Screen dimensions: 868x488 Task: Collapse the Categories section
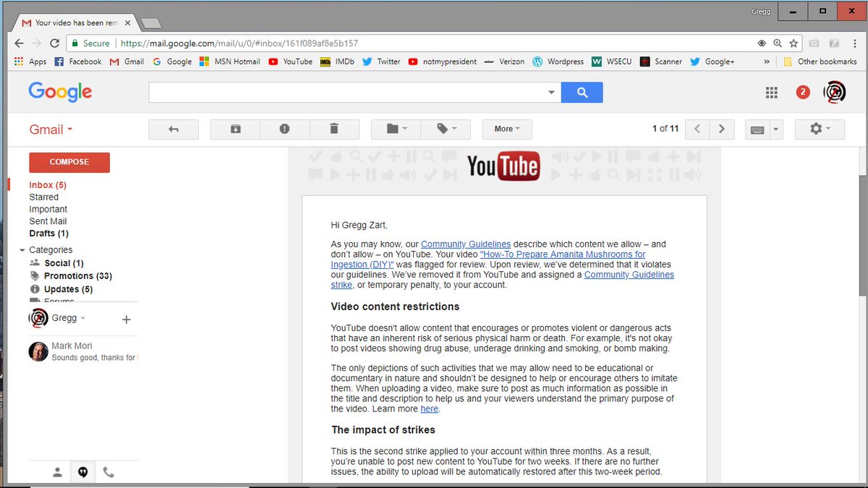coord(22,250)
